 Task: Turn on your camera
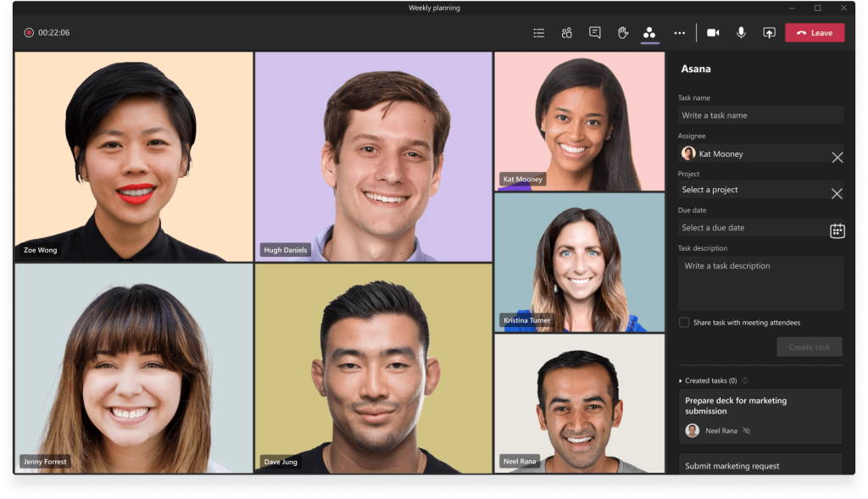713,32
